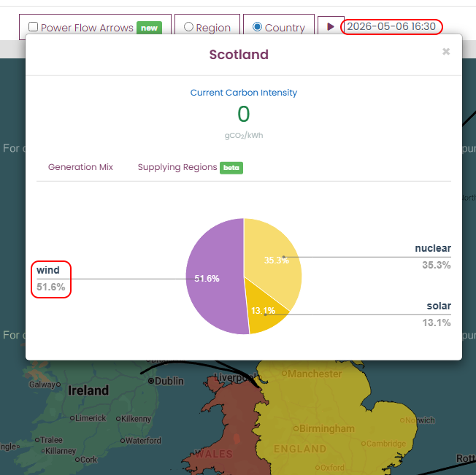Click Ireland label on the map
Screen dimensions: 476x475
coord(88,390)
